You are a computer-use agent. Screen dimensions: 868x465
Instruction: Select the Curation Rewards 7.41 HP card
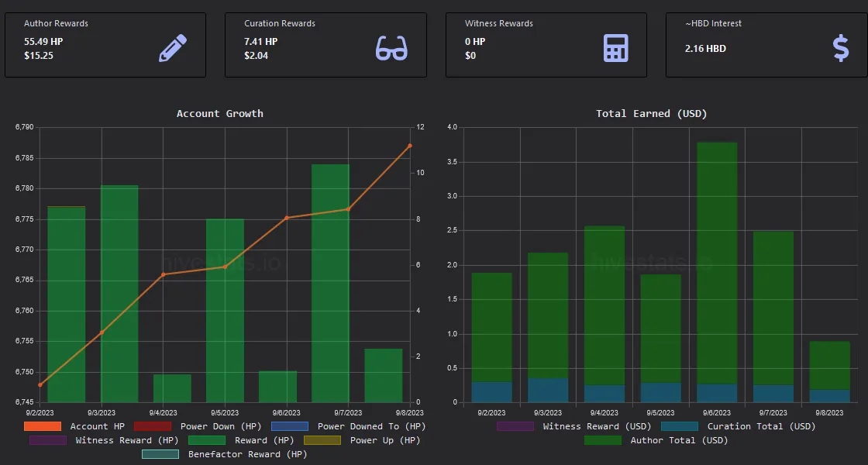pyautogui.click(x=325, y=45)
